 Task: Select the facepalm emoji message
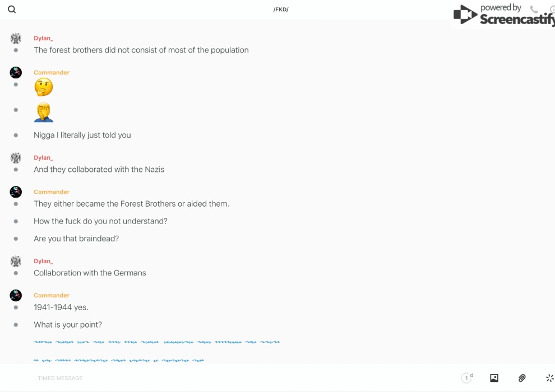[44, 112]
